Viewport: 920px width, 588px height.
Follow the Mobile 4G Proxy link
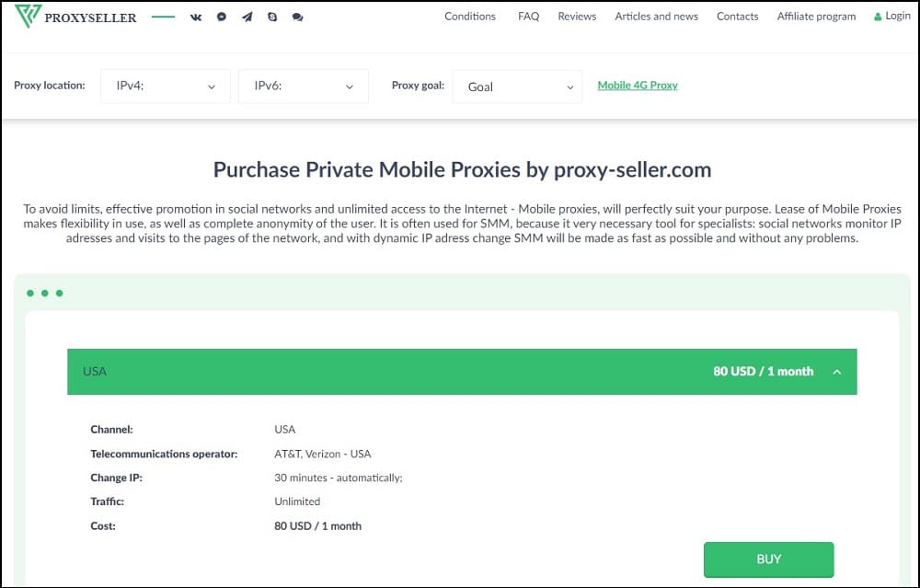coord(638,86)
